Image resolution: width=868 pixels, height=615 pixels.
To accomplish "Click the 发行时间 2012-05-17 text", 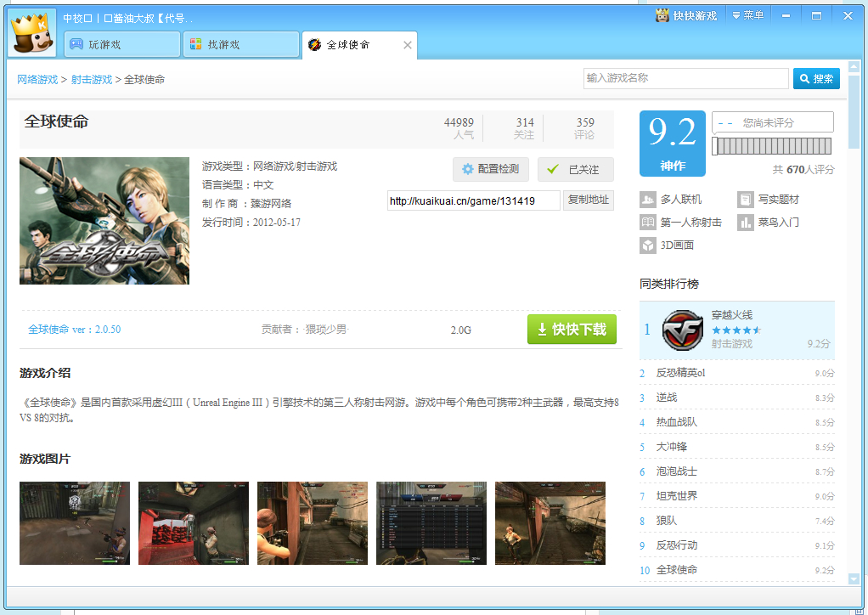I will click(251, 223).
